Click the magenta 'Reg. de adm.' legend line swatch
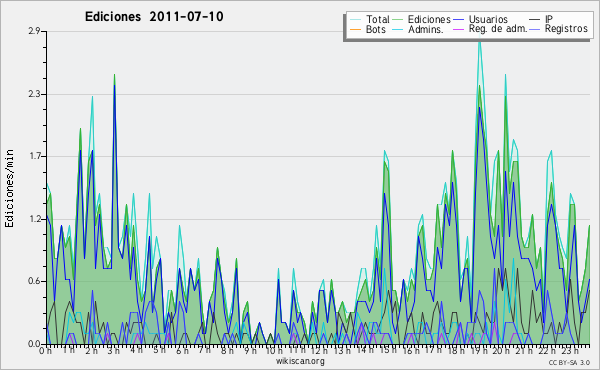 pos(458,29)
